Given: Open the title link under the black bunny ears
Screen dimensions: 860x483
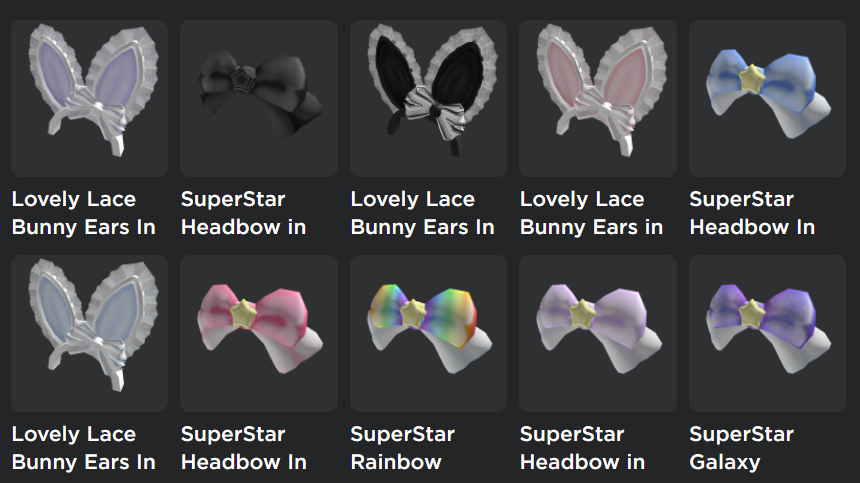Looking at the screenshot, I should (422, 213).
